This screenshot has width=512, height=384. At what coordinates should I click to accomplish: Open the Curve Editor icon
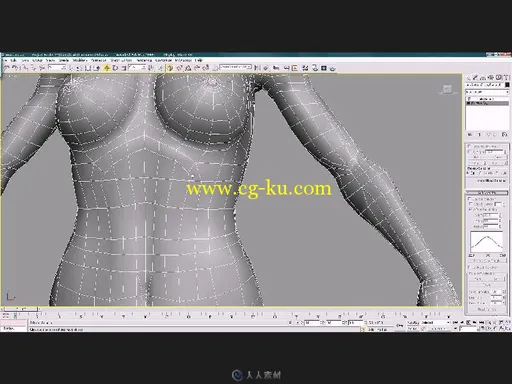(286, 68)
